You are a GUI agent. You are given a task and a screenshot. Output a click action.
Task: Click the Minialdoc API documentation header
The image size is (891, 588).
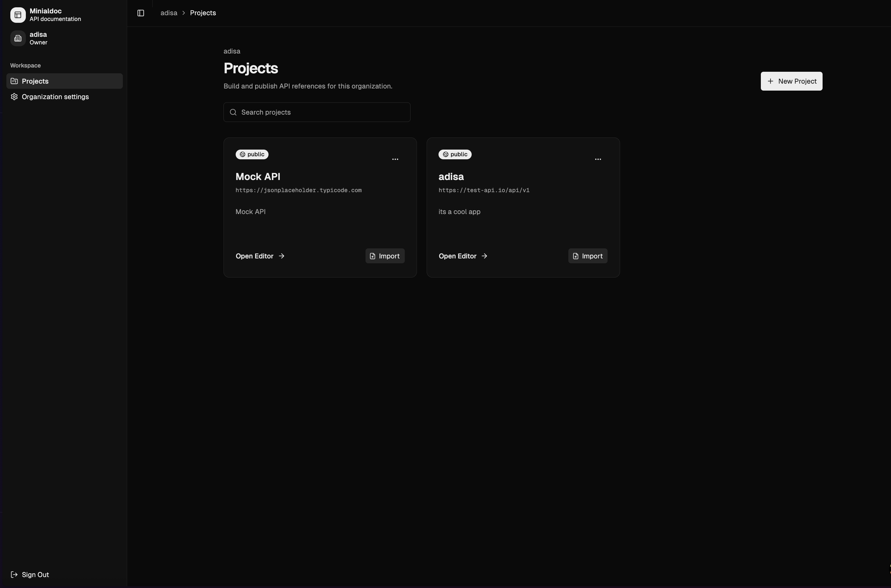pos(64,15)
